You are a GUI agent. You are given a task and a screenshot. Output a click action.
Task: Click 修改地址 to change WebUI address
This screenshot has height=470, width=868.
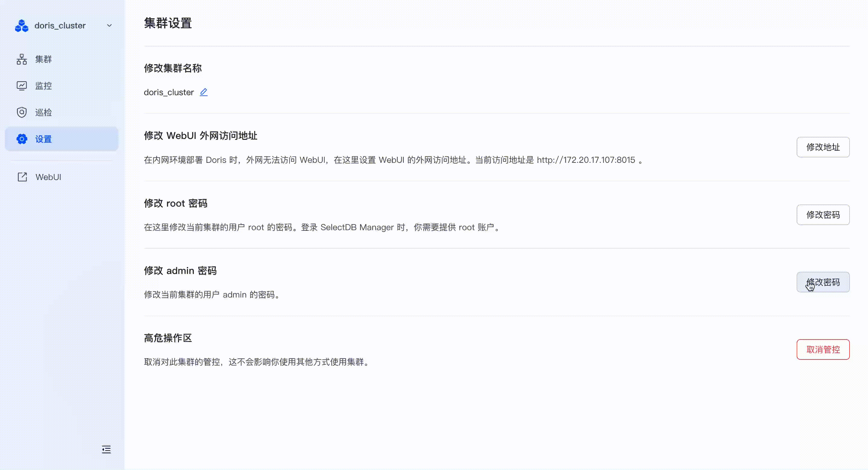tap(823, 147)
